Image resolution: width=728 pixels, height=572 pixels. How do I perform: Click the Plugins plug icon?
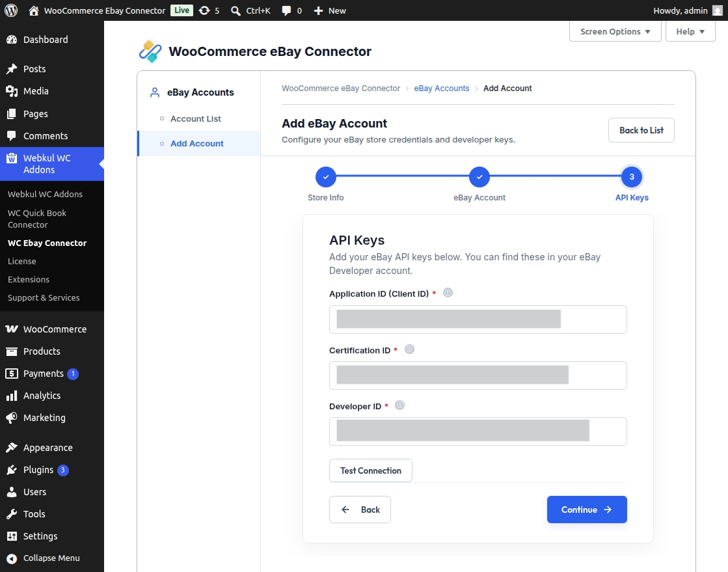12,470
